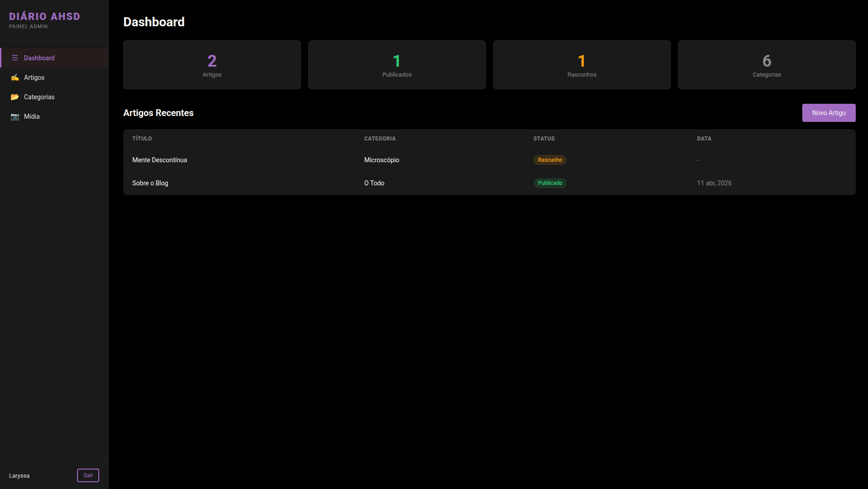Click the Artigos writing hand icon
Image resolution: width=868 pixels, height=489 pixels.
(15, 77)
